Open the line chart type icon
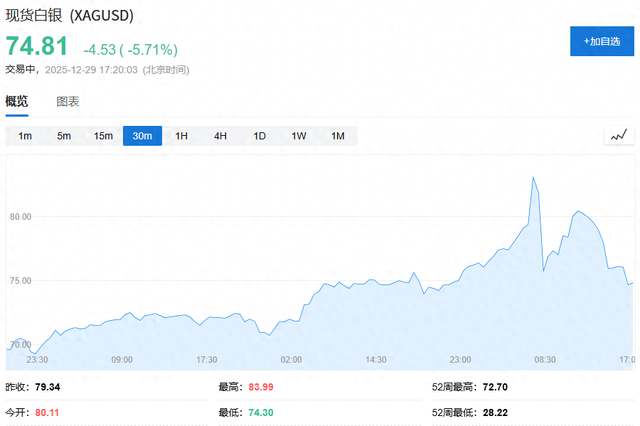The width and height of the screenshot is (640, 426). click(x=619, y=136)
